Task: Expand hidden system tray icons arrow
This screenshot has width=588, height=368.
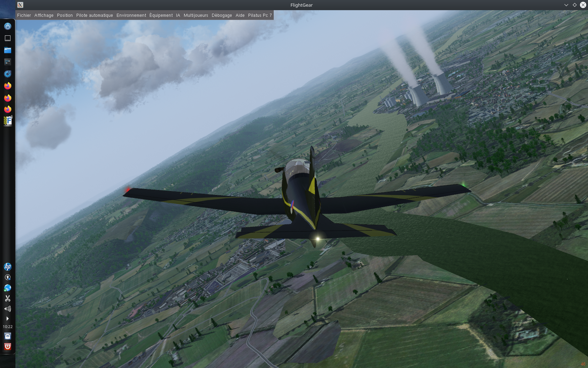Action: tap(8, 319)
